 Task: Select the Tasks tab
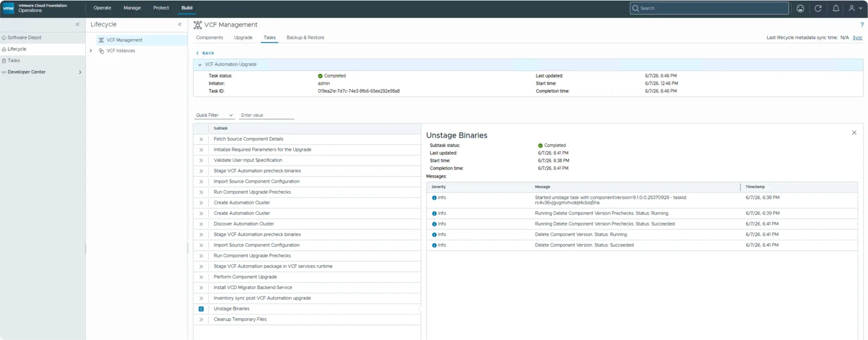point(270,38)
